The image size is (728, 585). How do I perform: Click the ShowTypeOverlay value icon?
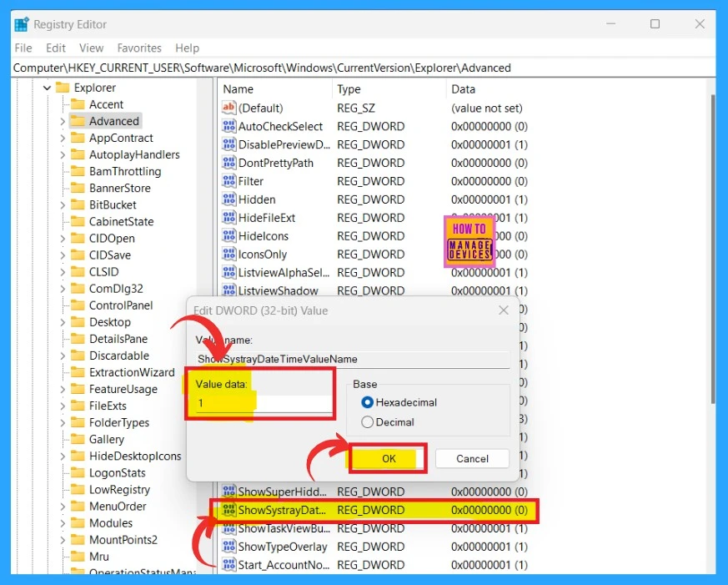pyautogui.click(x=228, y=547)
